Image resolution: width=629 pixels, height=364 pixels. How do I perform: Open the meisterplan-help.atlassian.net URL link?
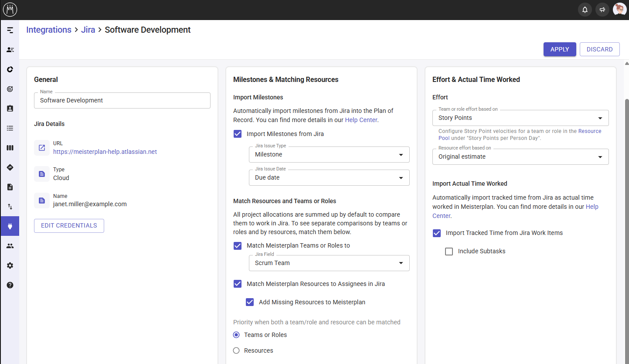pos(105,152)
